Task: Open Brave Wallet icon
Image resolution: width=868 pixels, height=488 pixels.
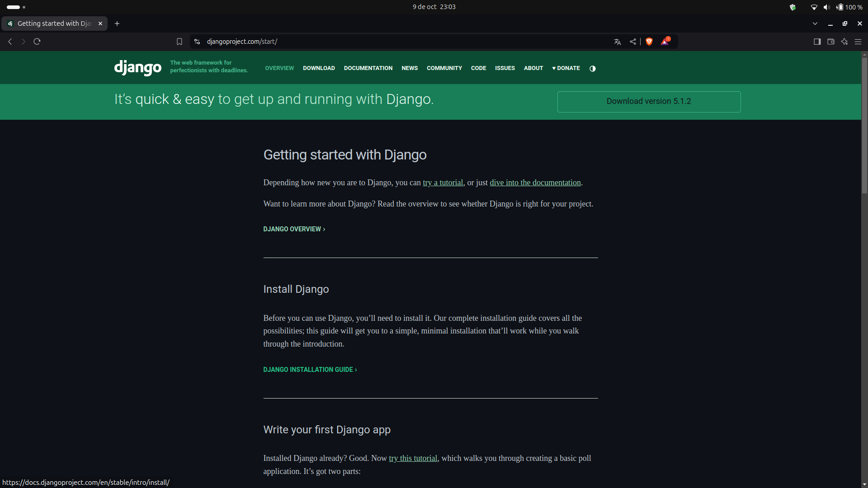Action: click(x=830, y=42)
